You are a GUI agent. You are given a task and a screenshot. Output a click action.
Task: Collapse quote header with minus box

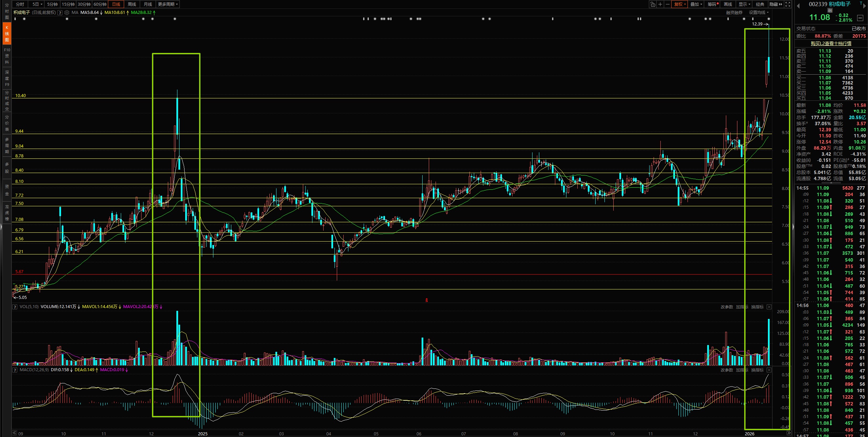(x=860, y=18)
